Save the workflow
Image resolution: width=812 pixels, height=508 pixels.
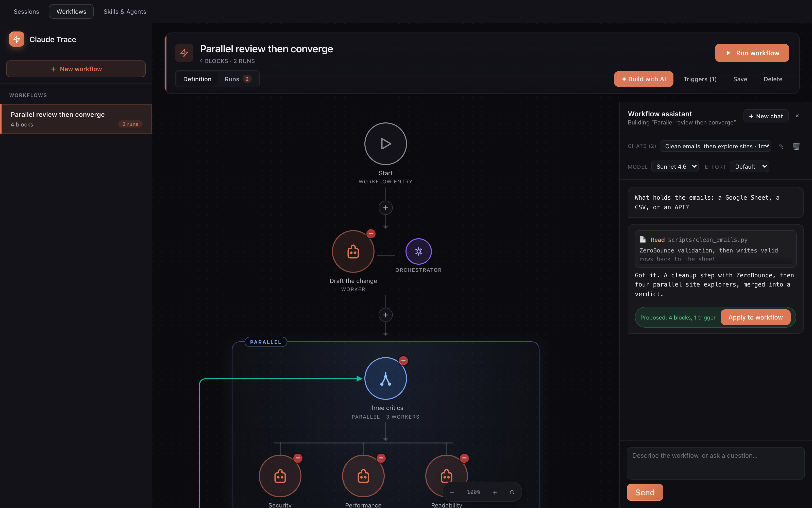tap(740, 79)
